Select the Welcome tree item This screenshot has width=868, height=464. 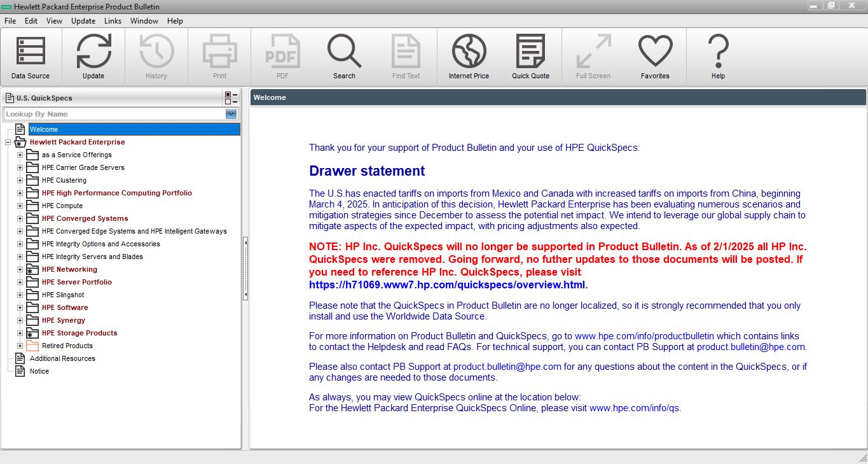134,129
